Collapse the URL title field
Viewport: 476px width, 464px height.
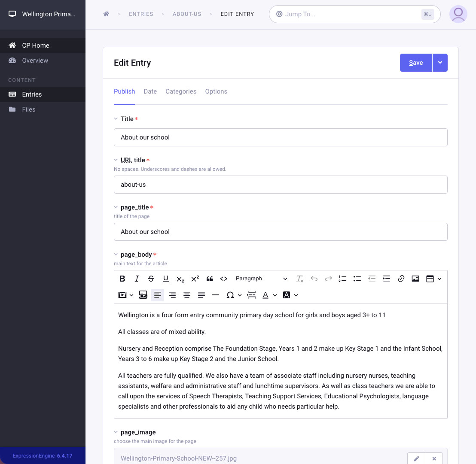[x=116, y=160]
